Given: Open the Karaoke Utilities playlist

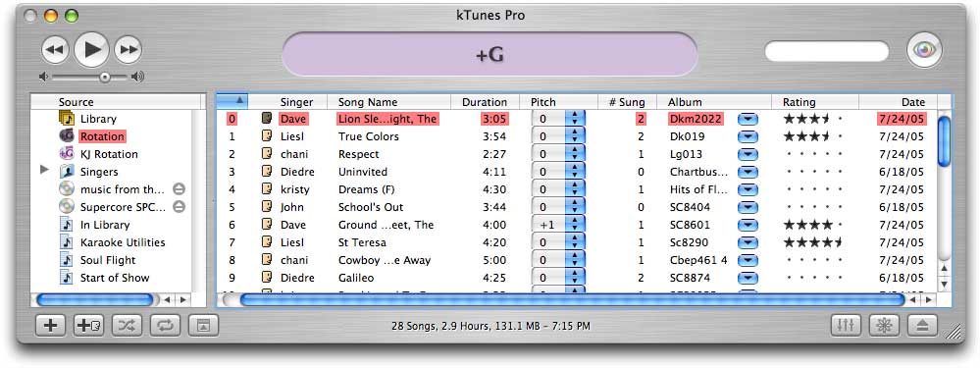Looking at the screenshot, I should point(123,242).
